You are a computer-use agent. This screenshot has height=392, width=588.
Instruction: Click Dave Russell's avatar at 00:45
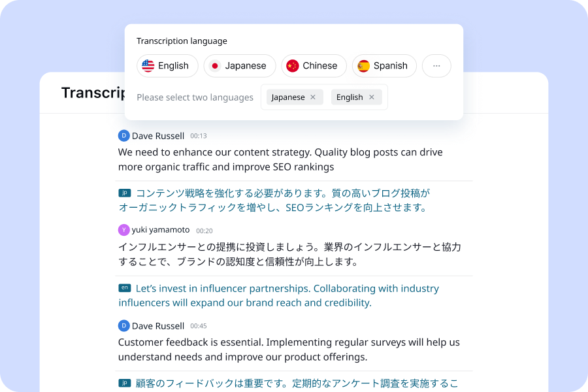click(x=123, y=325)
